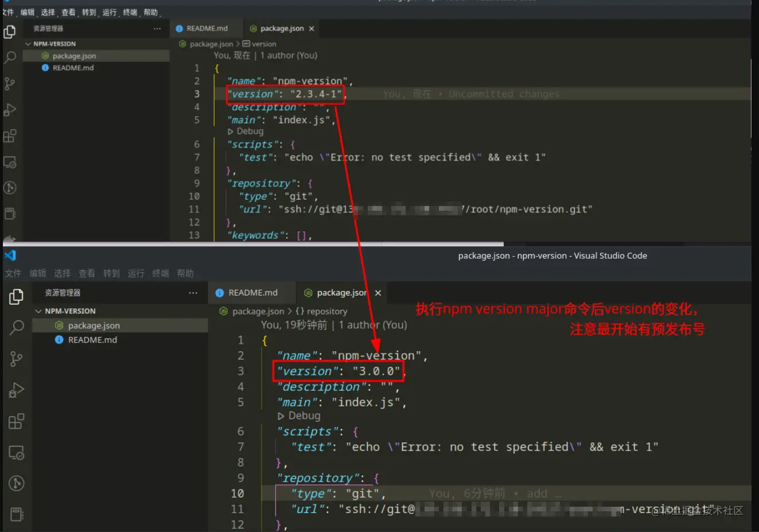Click version value "3.0.0" in lower editor
The width and height of the screenshot is (759, 532).
pyautogui.click(x=376, y=371)
